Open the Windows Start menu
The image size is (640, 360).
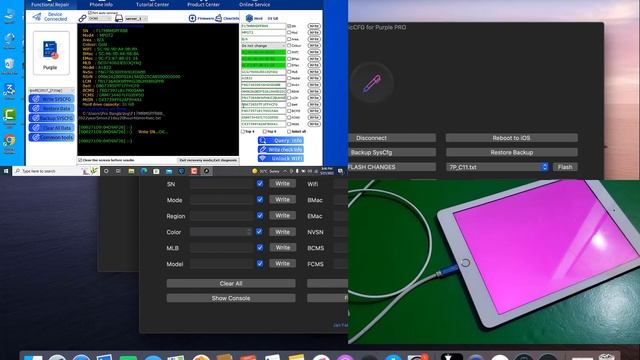click(x=6, y=171)
